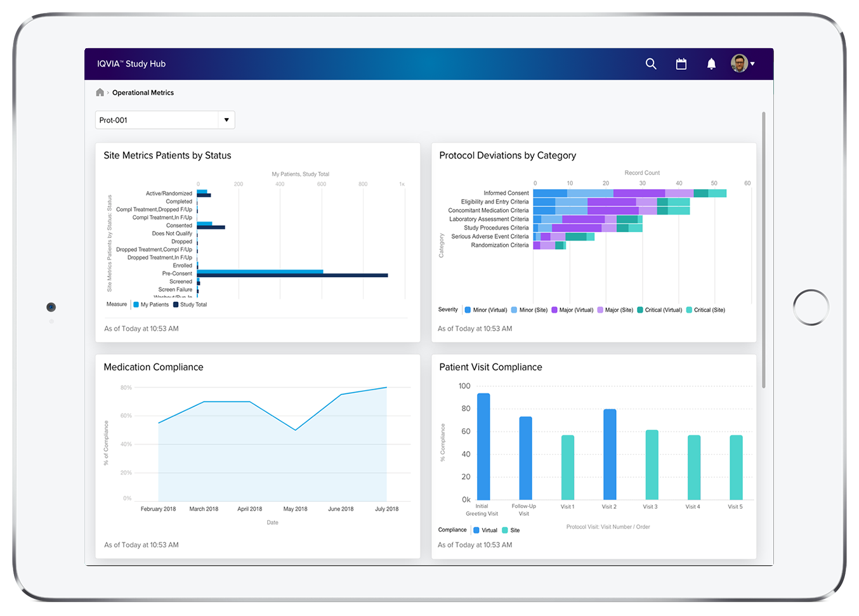Click the Virtual compliance legend item
The height and width of the screenshot is (616, 859).
[x=485, y=530]
